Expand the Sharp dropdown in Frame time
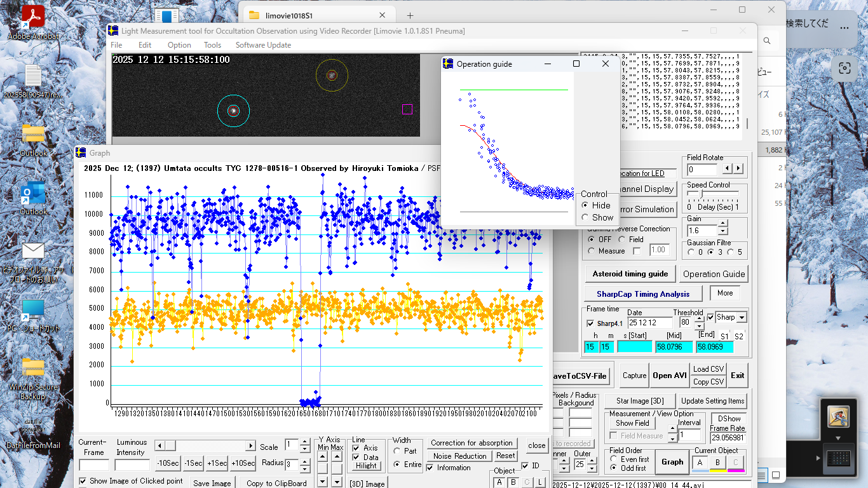868x488 pixels. tap(741, 317)
